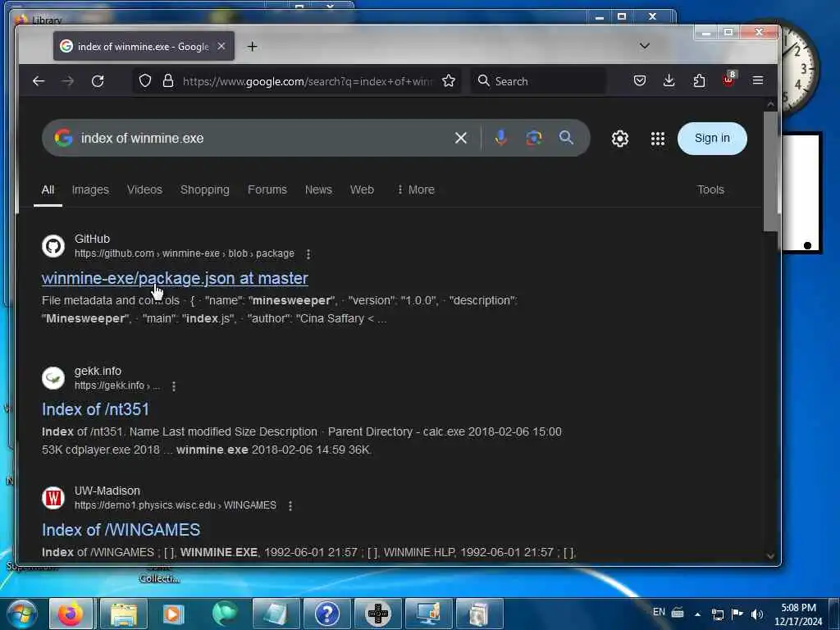Click the gekk.info site name
840x630 pixels.
98,371
